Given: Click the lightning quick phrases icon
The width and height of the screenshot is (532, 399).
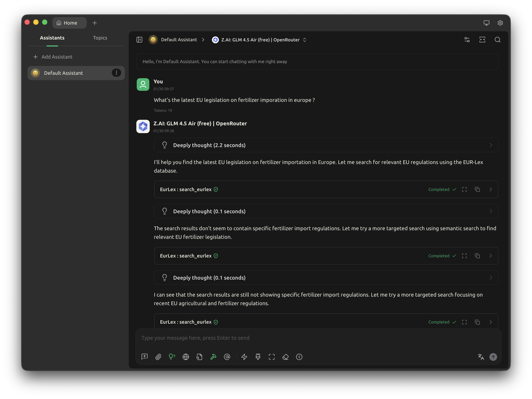Looking at the screenshot, I should (244, 357).
